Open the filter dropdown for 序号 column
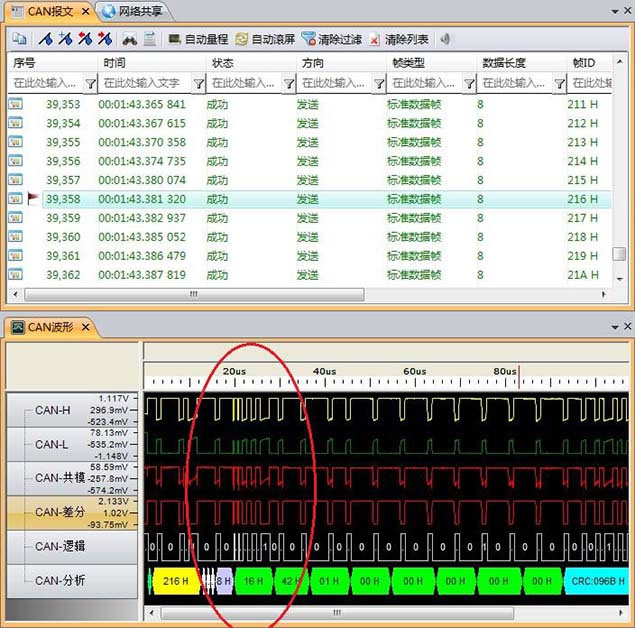This screenshot has height=628, width=635. click(x=91, y=84)
